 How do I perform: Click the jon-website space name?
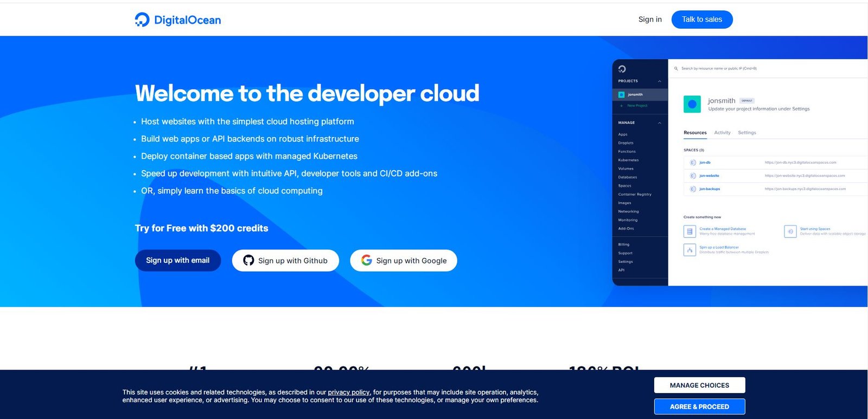tap(709, 176)
